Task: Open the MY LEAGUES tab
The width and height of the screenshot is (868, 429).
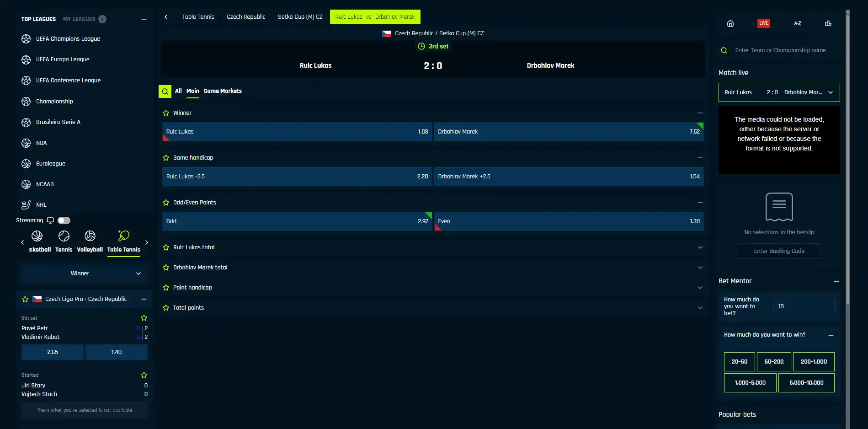Action: [80, 19]
